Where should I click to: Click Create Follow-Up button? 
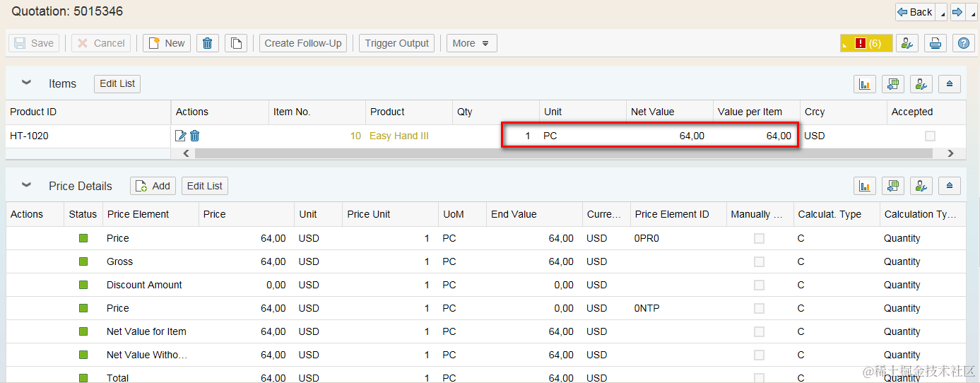click(x=303, y=43)
